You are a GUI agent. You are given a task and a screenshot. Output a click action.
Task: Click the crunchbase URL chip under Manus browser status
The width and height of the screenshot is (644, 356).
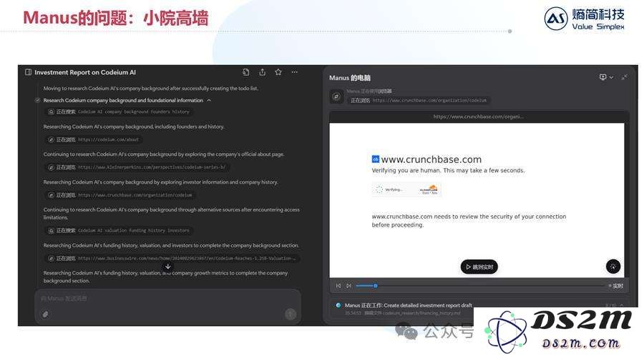click(418, 100)
